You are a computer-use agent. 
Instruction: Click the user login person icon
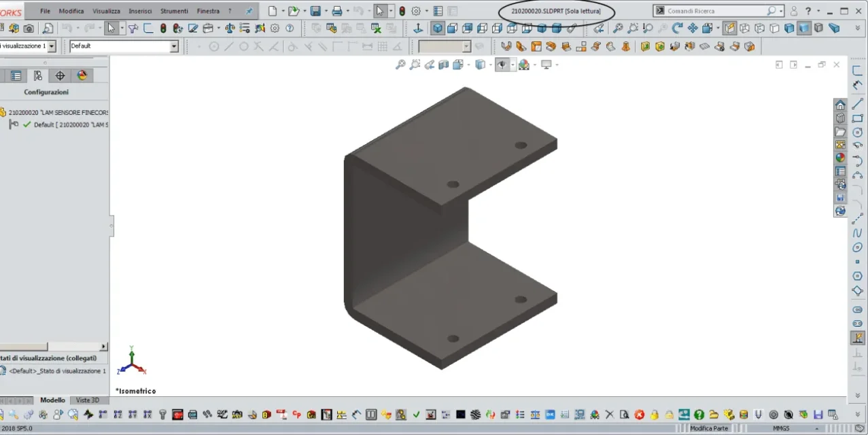click(x=794, y=11)
